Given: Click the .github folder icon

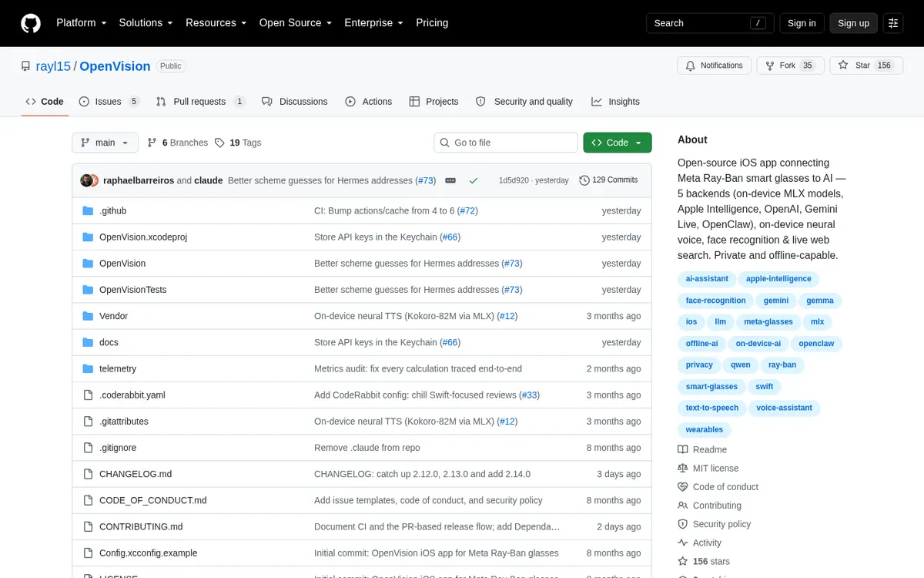Looking at the screenshot, I should (88, 210).
